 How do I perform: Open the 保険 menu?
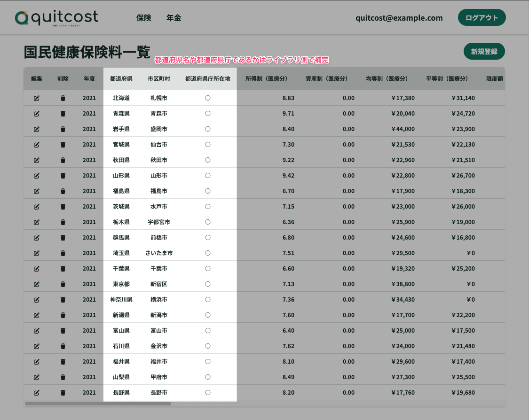[144, 18]
